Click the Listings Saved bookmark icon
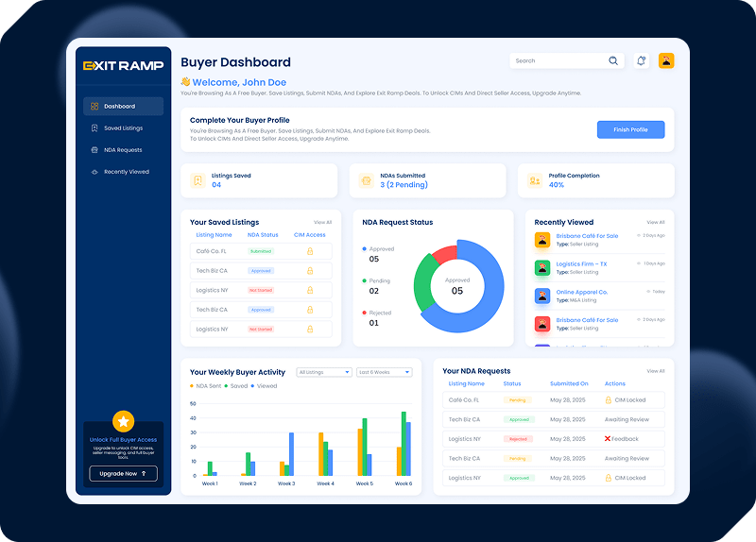The image size is (756, 542). coord(198,180)
